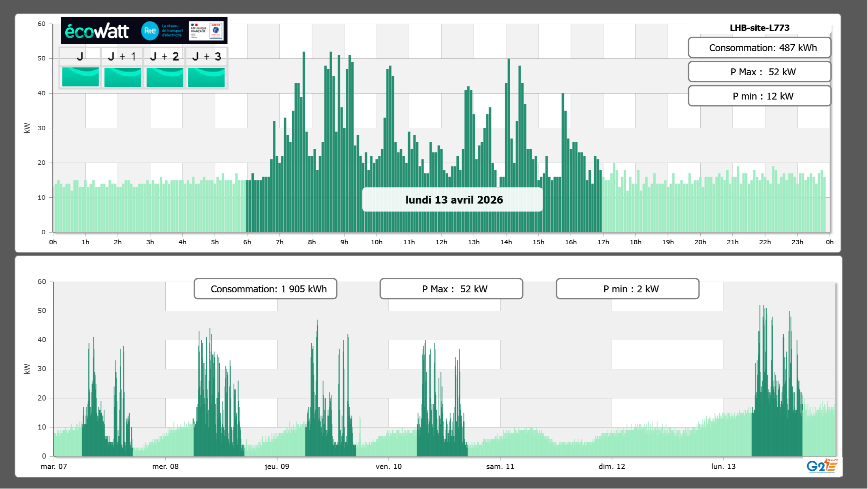Click the green wave icon under J + 1

pyautogui.click(x=122, y=77)
